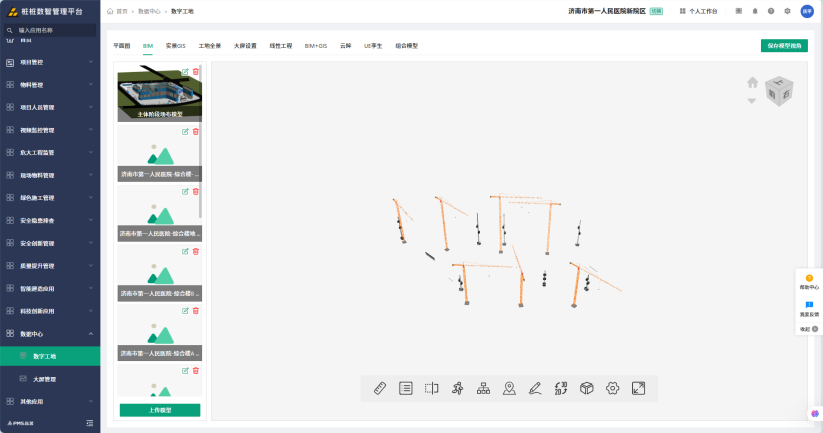
Task: Click the notification bell icon in top bar
Action: [755, 11]
